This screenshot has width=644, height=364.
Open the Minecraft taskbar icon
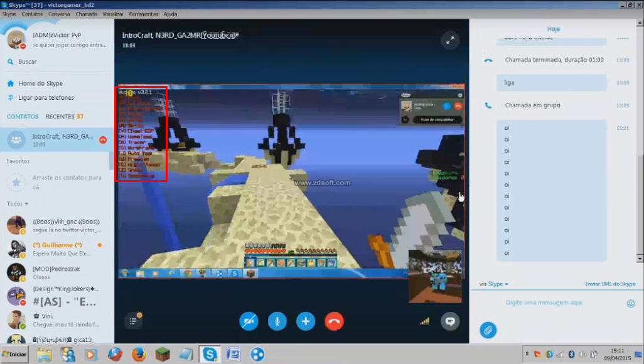point(163,354)
